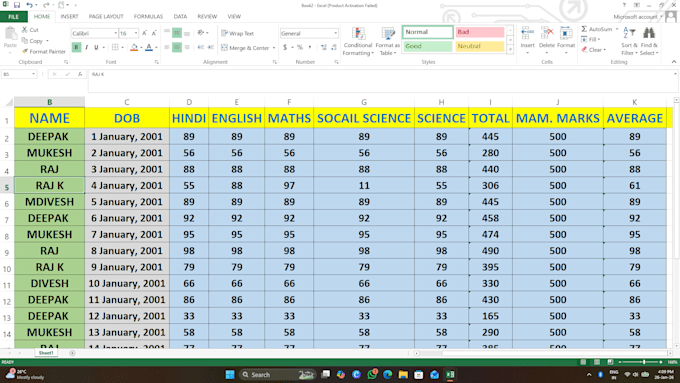680x383 pixels.
Task: Open Format as Table gallery
Action: pyautogui.click(x=387, y=41)
